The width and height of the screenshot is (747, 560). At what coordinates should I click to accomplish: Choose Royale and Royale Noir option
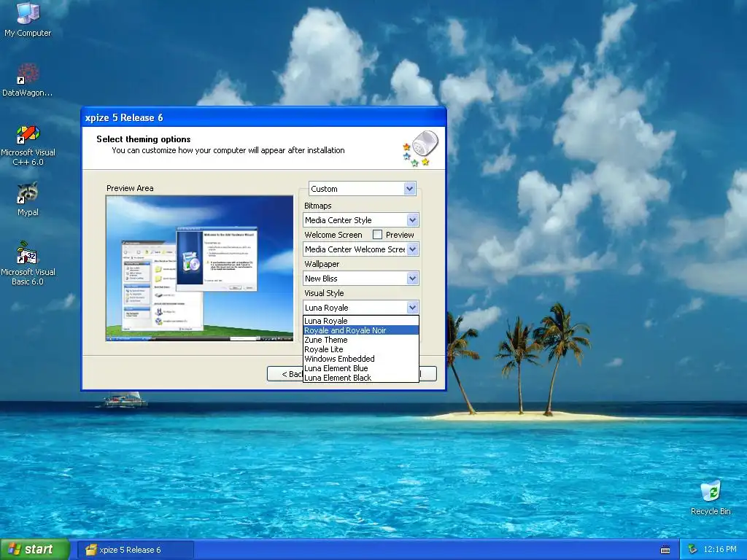pos(361,330)
